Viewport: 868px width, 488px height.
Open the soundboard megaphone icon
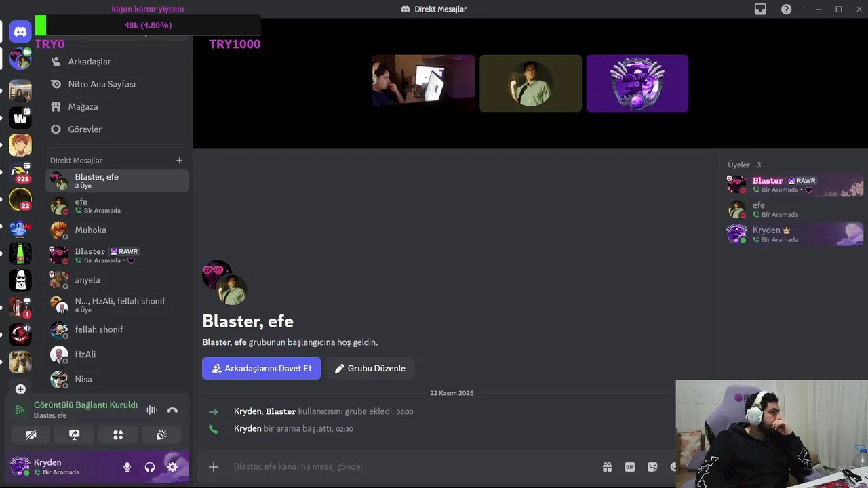[x=161, y=435]
